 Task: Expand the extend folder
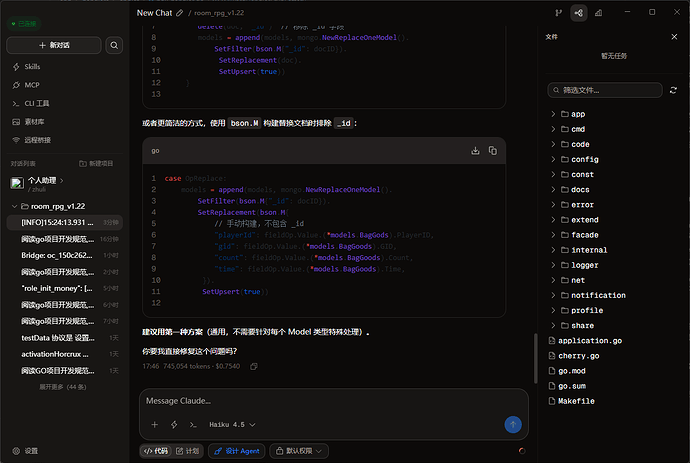(x=553, y=220)
